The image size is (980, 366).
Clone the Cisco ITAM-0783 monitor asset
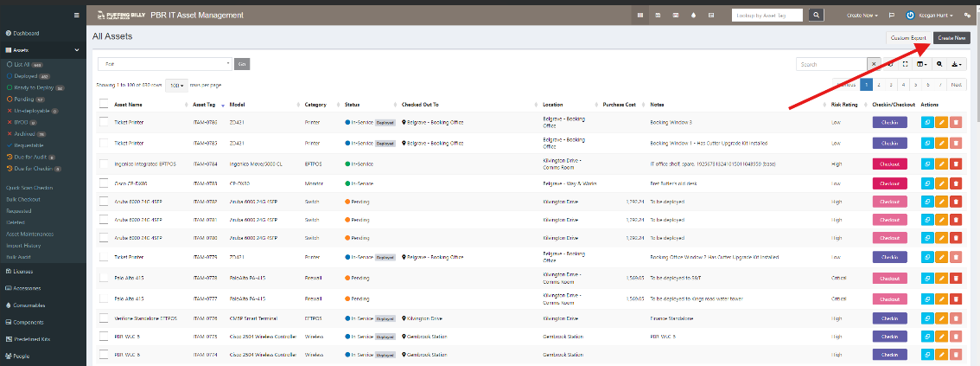[927, 183]
